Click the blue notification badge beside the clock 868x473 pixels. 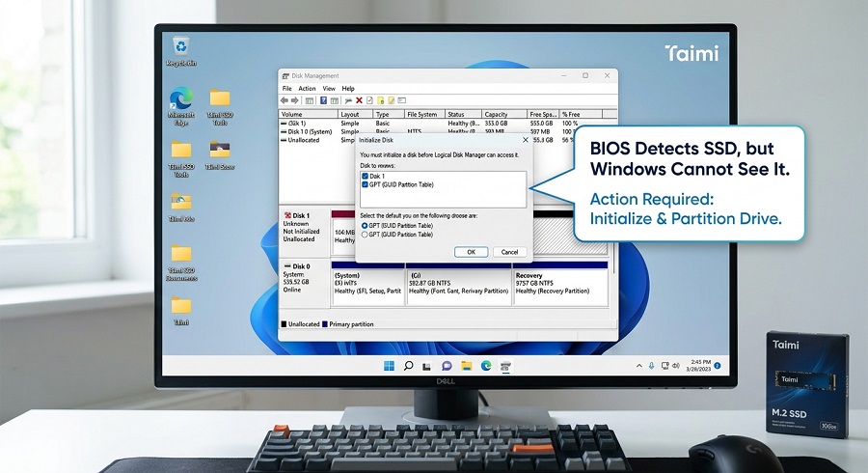pyautogui.click(x=718, y=366)
